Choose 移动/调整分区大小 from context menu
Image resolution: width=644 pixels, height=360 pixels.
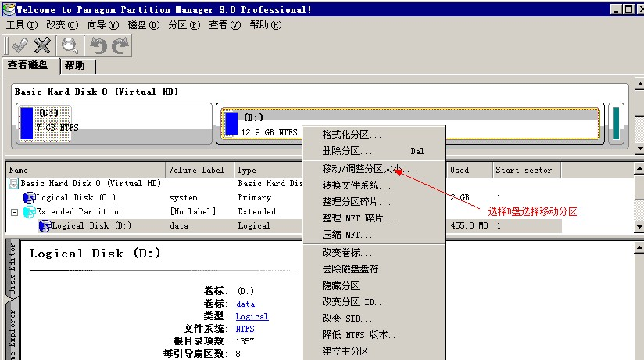coord(368,168)
